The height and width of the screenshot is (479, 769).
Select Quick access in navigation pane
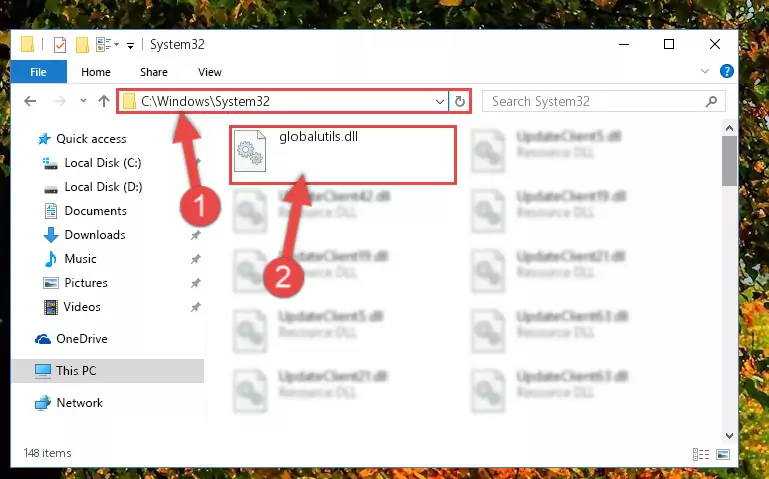tap(91, 139)
